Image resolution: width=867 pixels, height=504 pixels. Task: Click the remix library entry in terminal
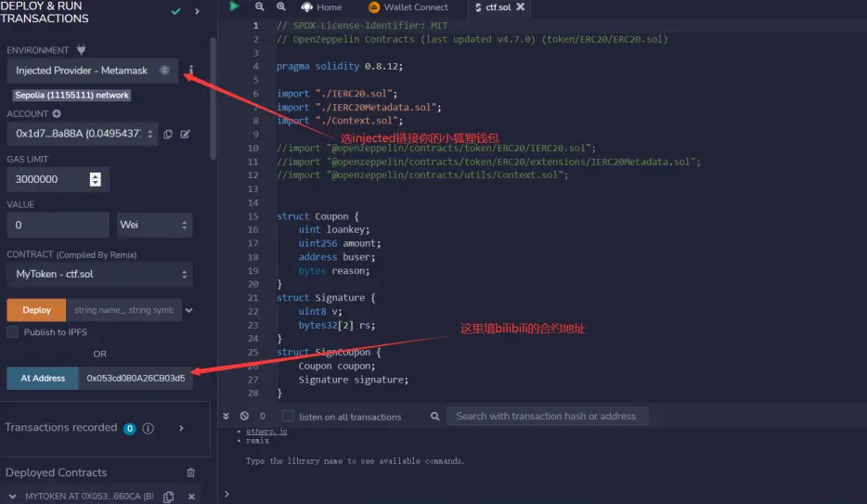258,441
